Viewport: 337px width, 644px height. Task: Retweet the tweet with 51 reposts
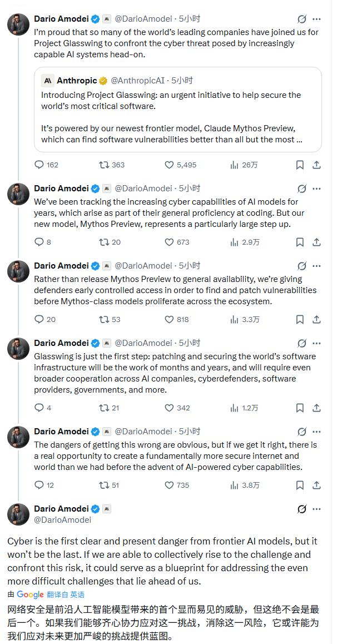click(x=104, y=485)
